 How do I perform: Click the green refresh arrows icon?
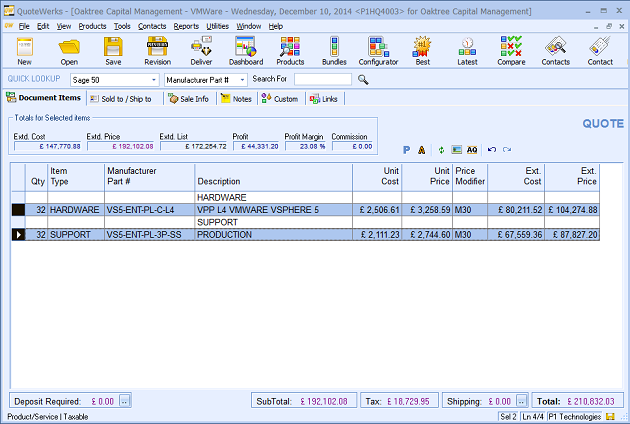[441, 150]
